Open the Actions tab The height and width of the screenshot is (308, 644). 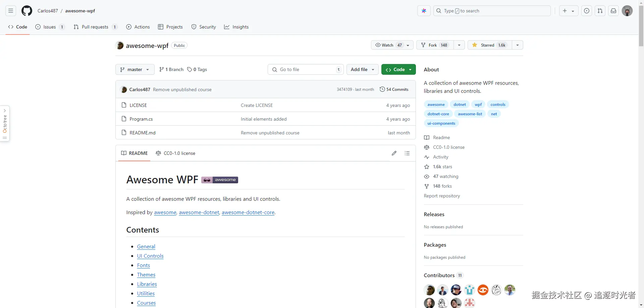pyautogui.click(x=138, y=27)
